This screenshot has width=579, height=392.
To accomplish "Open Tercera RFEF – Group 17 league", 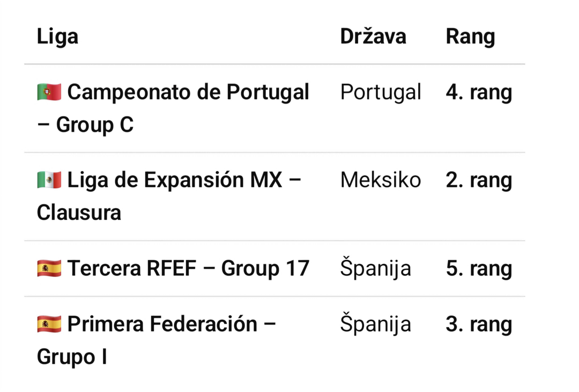I will click(173, 268).
